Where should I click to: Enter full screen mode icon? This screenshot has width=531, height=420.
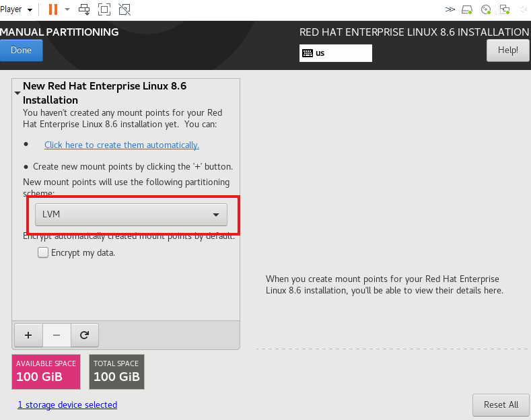point(104,9)
